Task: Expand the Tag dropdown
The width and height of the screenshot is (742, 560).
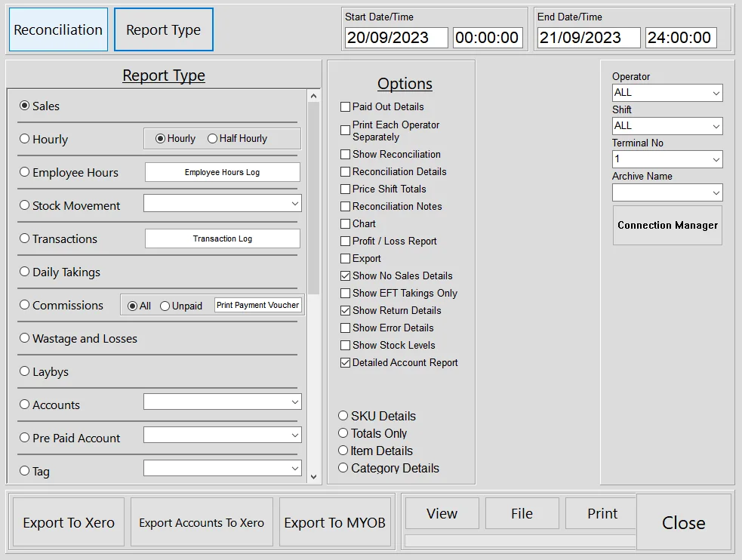Action: [295, 469]
